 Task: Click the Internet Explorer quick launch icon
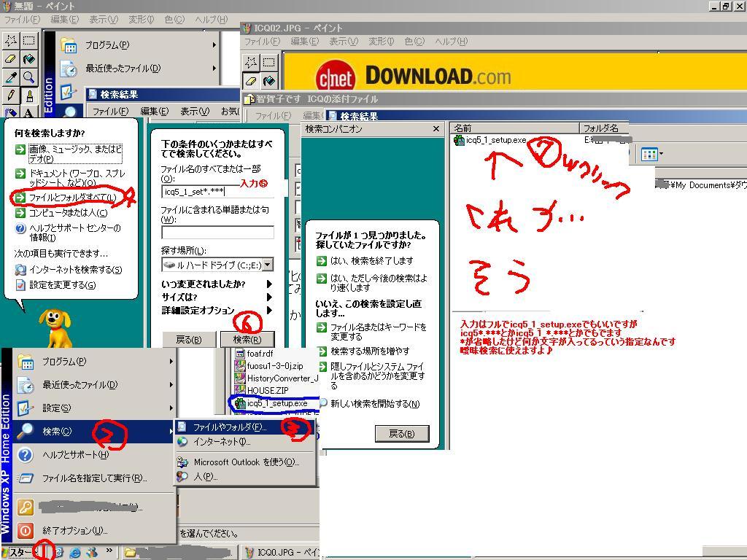click(75, 552)
